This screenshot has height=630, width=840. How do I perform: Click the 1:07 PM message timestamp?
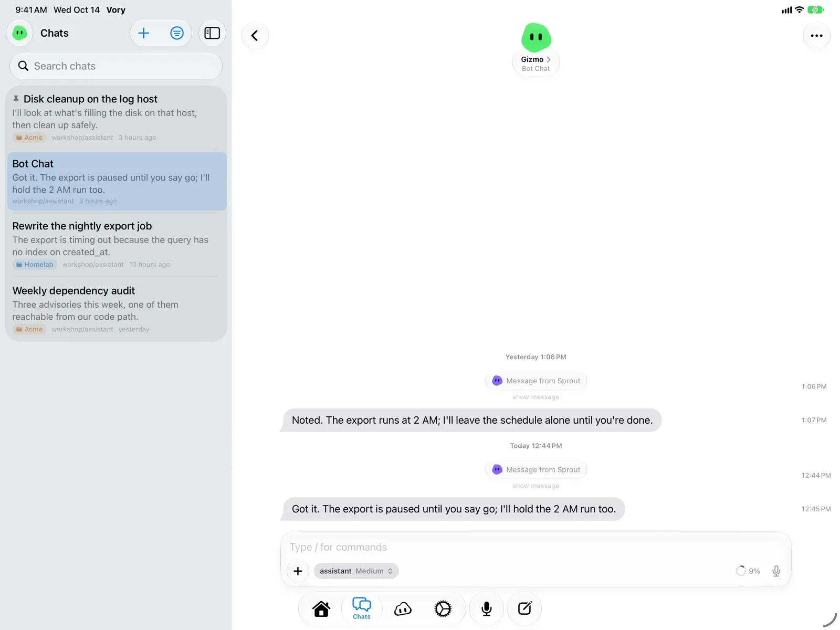pos(814,420)
